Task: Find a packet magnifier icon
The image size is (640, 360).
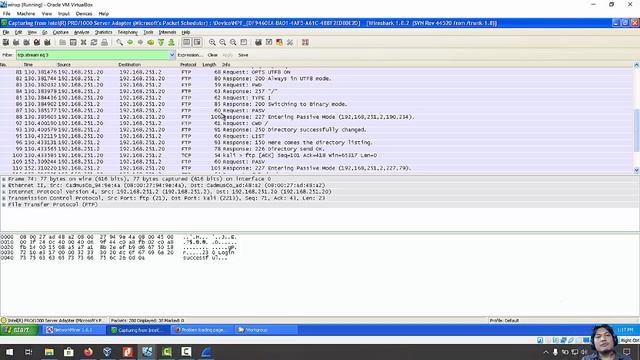Action: pyautogui.click(x=119, y=42)
